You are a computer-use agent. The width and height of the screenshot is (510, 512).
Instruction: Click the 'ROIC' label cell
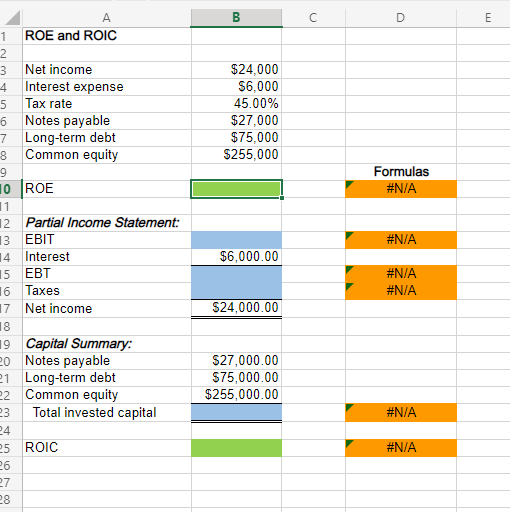click(x=107, y=448)
